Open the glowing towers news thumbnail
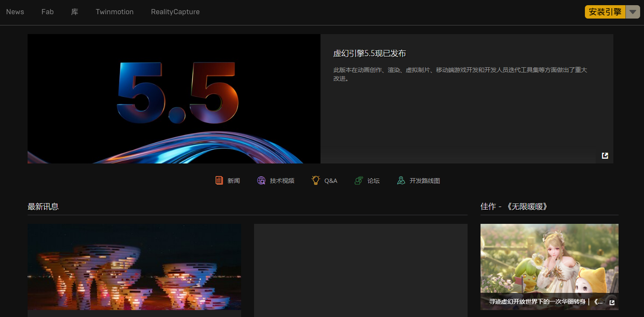This screenshot has width=644, height=317. 134,267
